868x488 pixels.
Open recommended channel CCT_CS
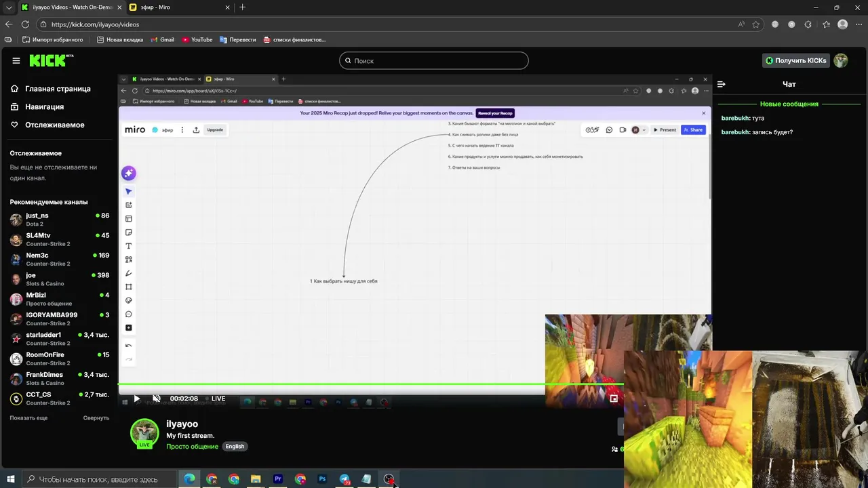point(60,399)
